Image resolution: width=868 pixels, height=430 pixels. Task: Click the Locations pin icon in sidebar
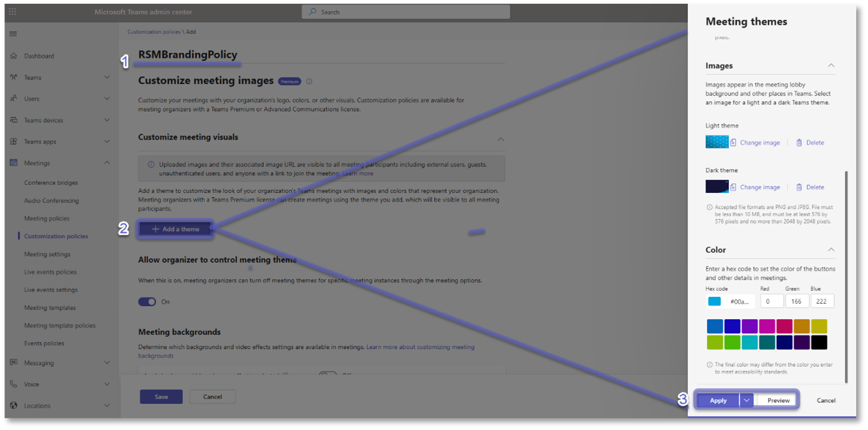(14, 406)
